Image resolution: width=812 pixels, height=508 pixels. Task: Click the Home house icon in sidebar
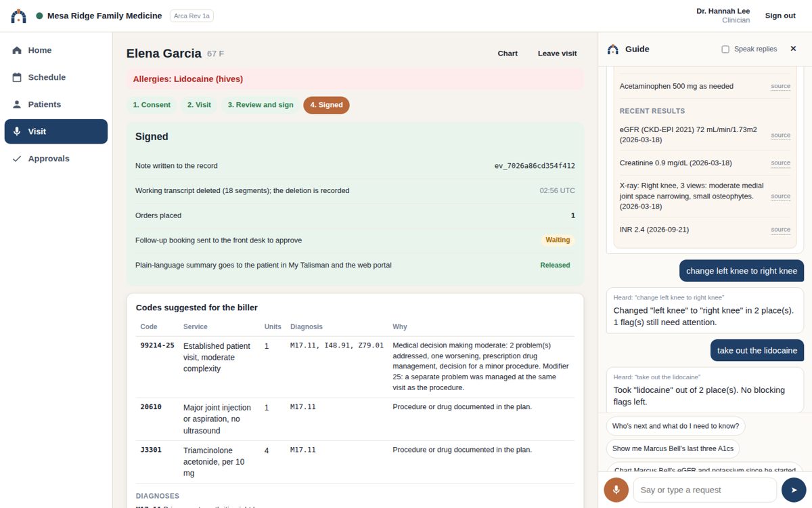[x=17, y=50]
